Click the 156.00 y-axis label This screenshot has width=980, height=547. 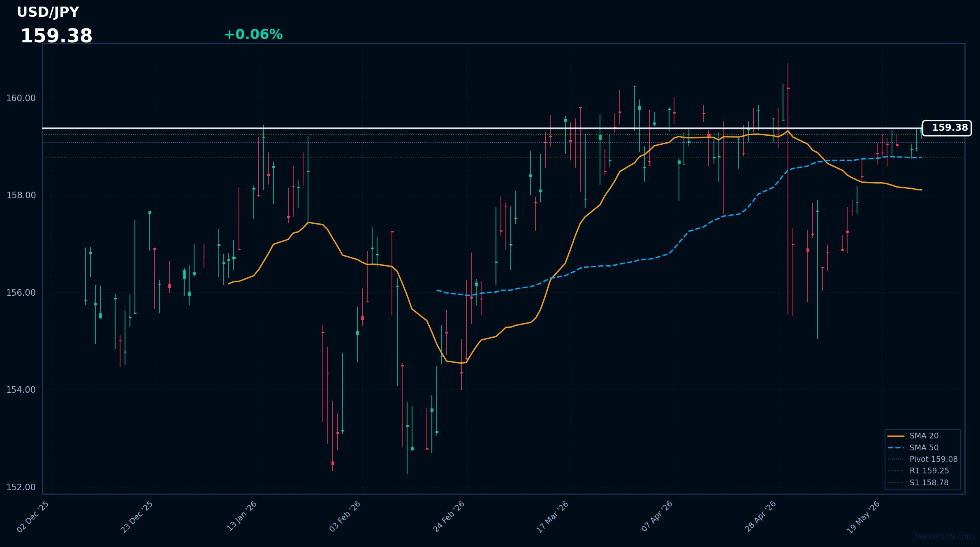pyautogui.click(x=21, y=292)
